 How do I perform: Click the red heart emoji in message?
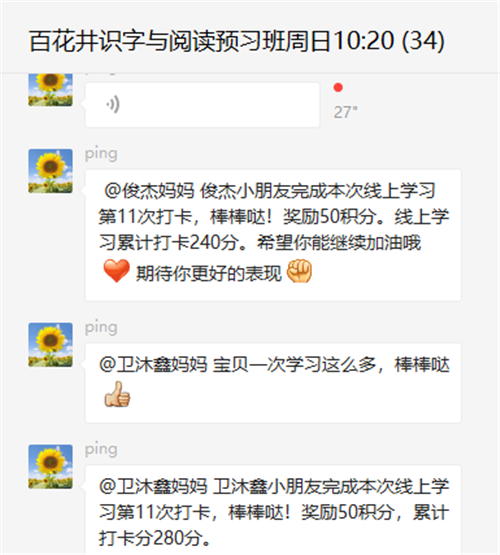[x=116, y=271]
